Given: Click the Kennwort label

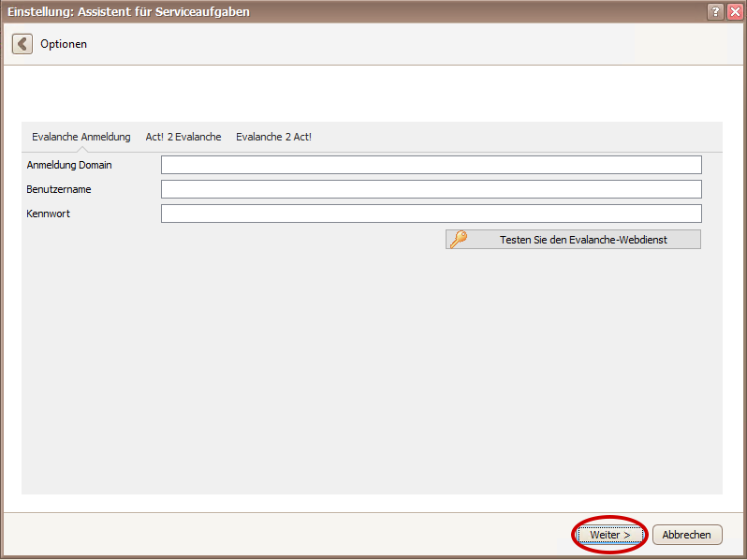Looking at the screenshot, I should (x=48, y=214).
